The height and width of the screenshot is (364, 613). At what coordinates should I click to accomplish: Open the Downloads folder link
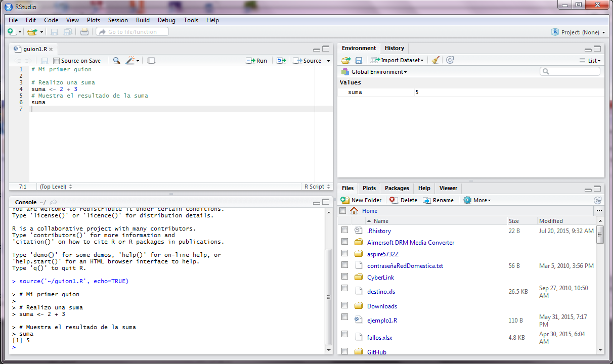382,306
